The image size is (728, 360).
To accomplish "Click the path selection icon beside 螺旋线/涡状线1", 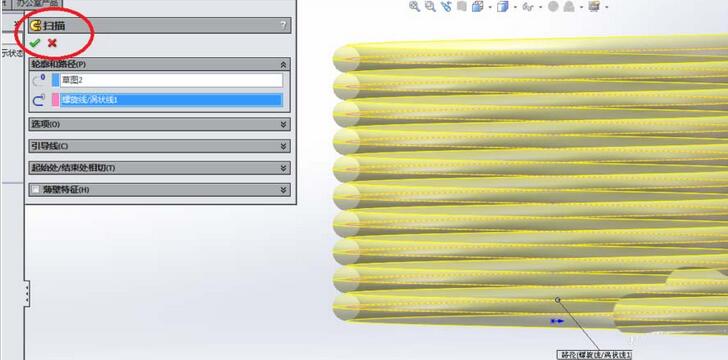I will coord(39,99).
